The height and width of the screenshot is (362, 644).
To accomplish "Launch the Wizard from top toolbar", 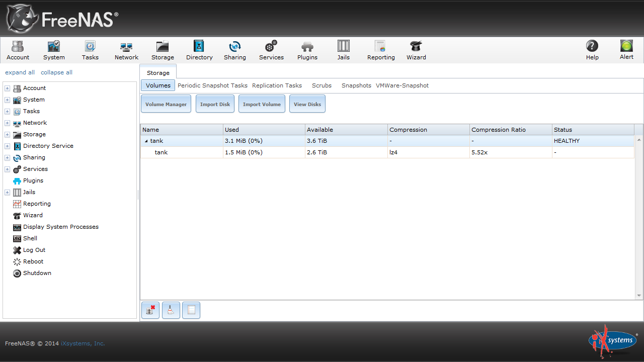I will coord(416,50).
